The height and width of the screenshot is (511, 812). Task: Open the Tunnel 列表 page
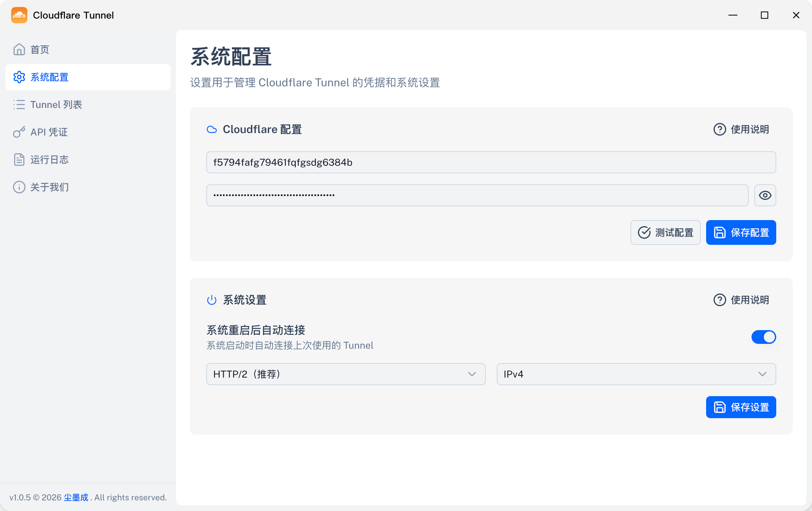88,105
